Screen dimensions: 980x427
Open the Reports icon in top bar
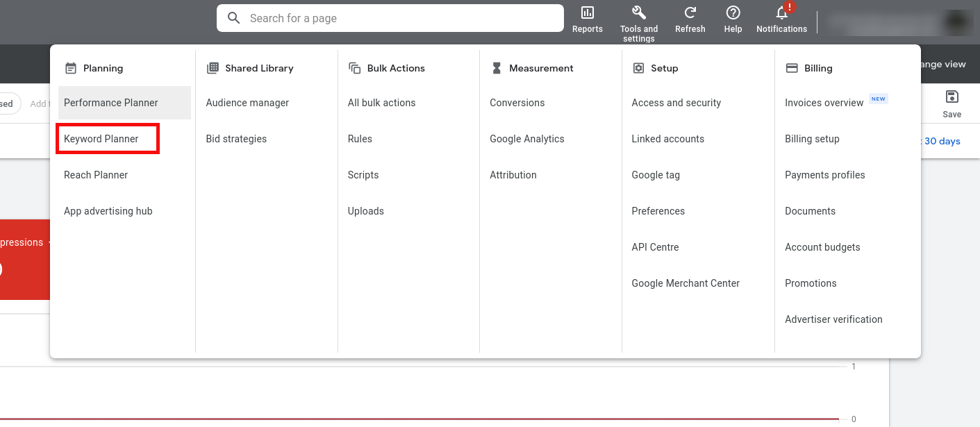click(x=587, y=13)
